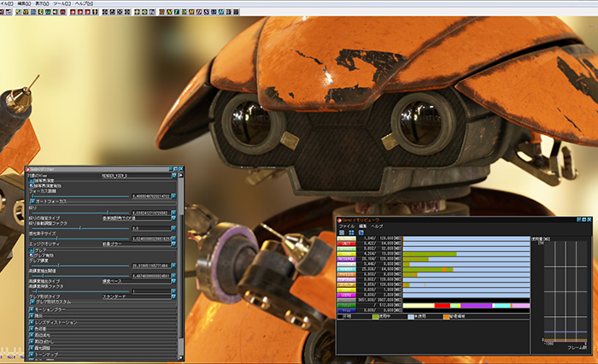Expand the トーンマップ section
The image size is (598, 364).
click(32, 355)
